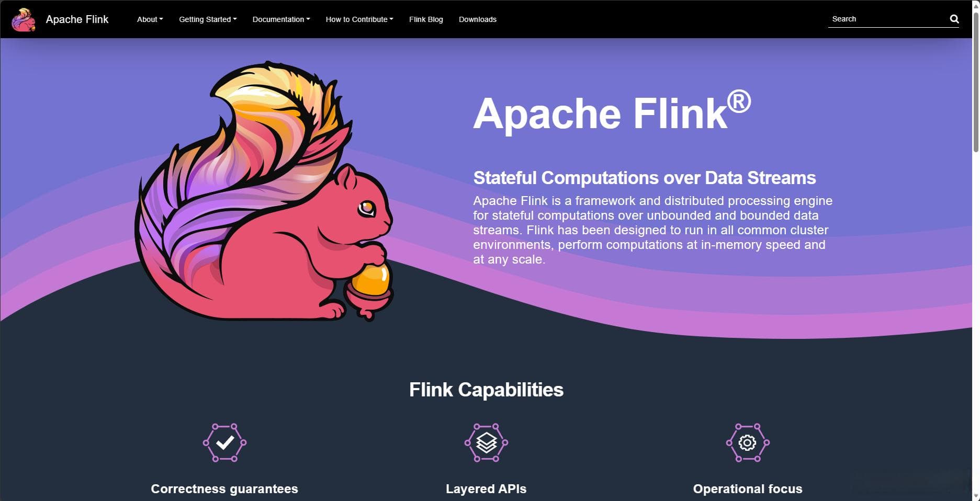This screenshot has height=501, width=980.
Task: Click the Operational focus gear icon
Action: (x=748, y=442)
